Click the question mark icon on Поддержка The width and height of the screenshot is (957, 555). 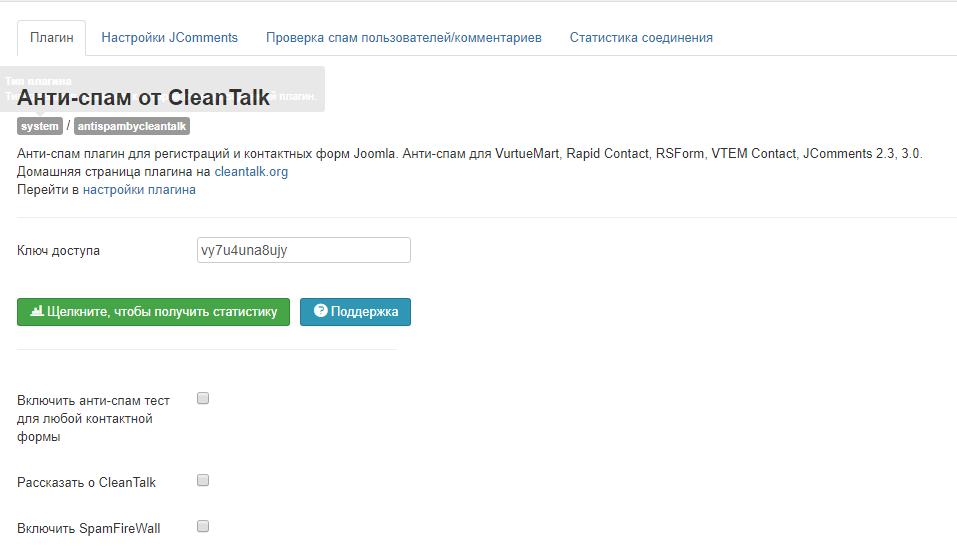tap(320, 311)
